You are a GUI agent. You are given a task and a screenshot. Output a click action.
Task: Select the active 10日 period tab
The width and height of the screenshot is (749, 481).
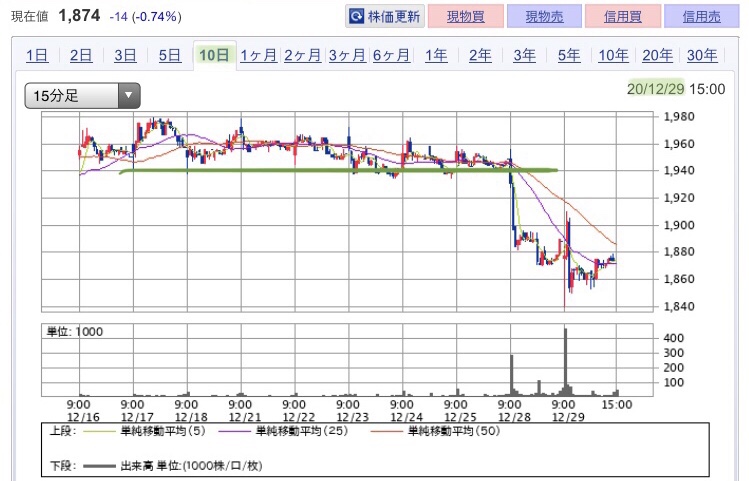coord(214,55)
